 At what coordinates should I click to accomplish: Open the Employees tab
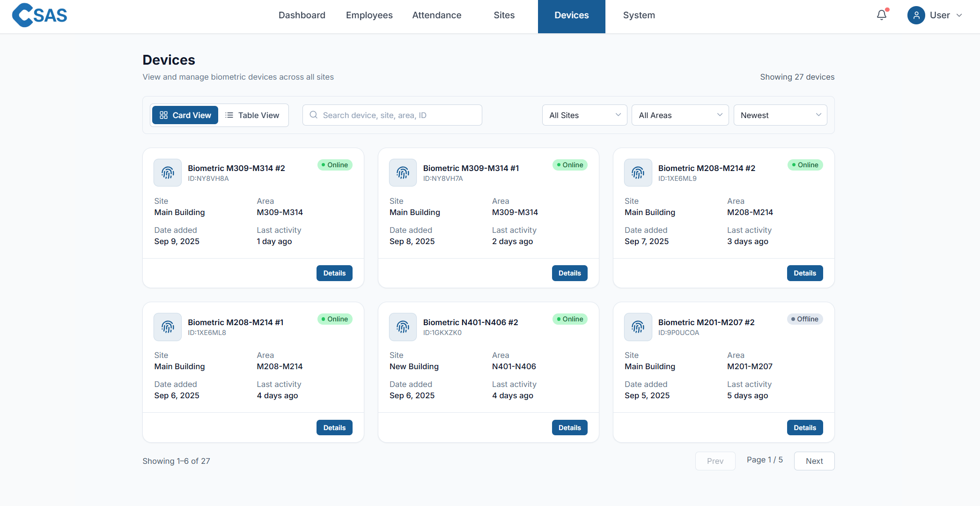369,15
